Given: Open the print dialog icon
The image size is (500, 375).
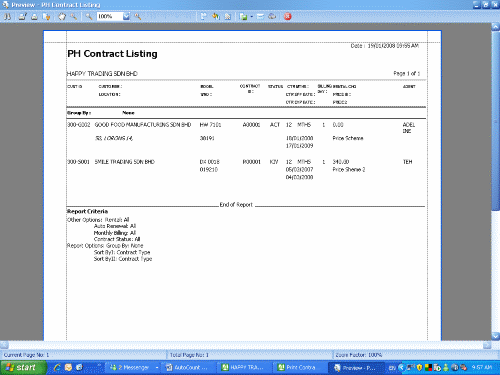Looking at the screenshot, I should pos(22,16).
